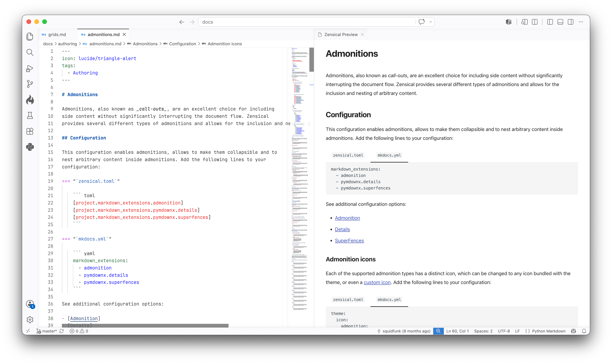Screen dimensions: 612x364
Task: Synchronize changes with the sync icon
Action: pos(62,331)
